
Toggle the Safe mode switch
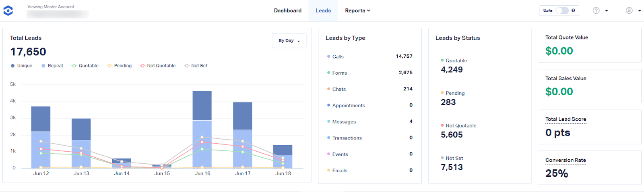[x=562, y=10]
